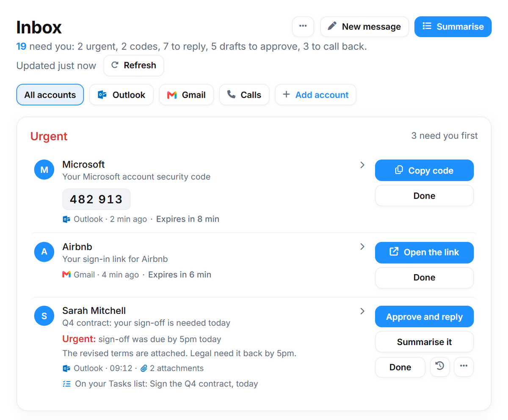Screen dimensions: 508x420
Task: Expand the Sarah Mitchell message chevron
Action: coord(362,311)
